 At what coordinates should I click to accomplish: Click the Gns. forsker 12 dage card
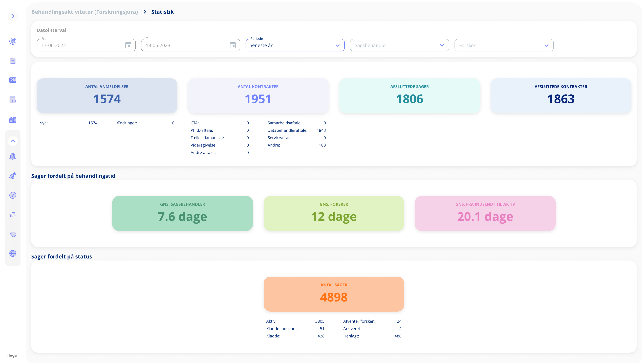click(334, 213)
